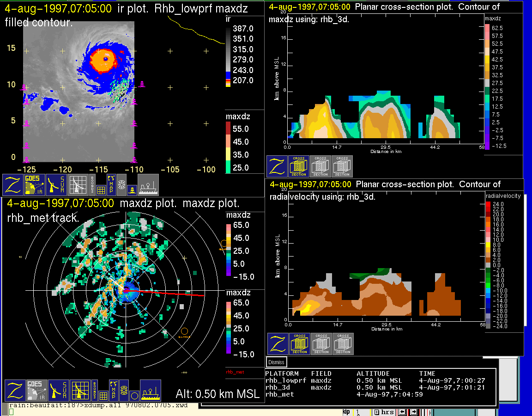The width and height of the screenshot is (532, 416).
Task: Toggle the grayed ship track icon in ir plot window
Action: pos(148,185)
